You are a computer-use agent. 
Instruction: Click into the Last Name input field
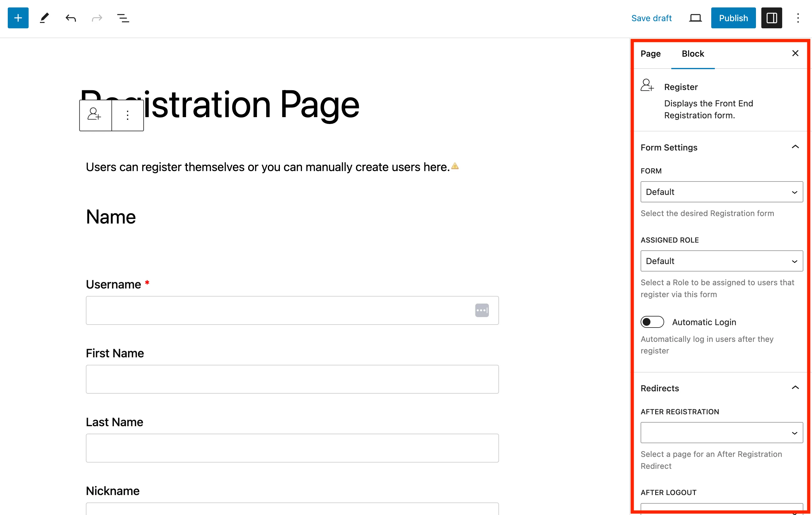292,448
